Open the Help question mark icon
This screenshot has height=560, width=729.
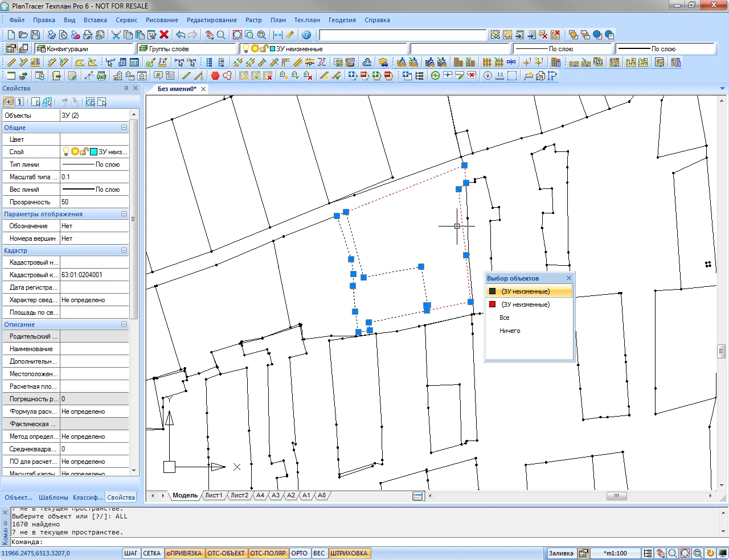click(306, 35)
